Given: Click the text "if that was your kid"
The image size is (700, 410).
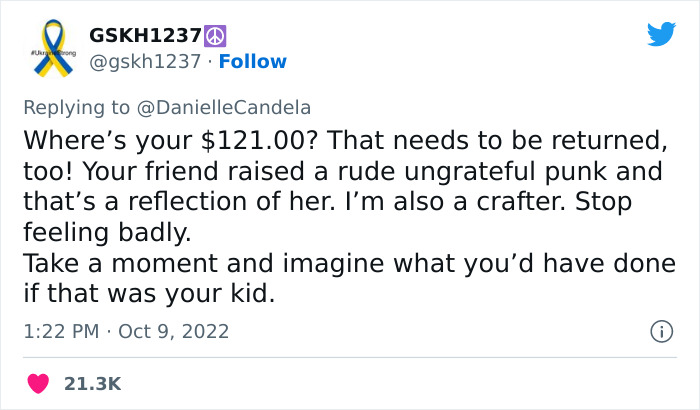Looking at the screenshot, I should [x=148, y=295].
